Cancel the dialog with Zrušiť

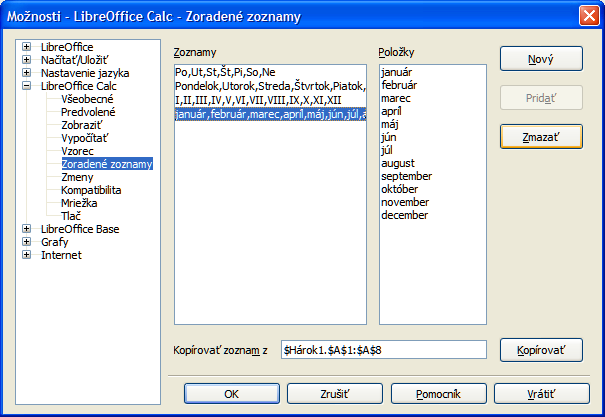click(335, 394)
